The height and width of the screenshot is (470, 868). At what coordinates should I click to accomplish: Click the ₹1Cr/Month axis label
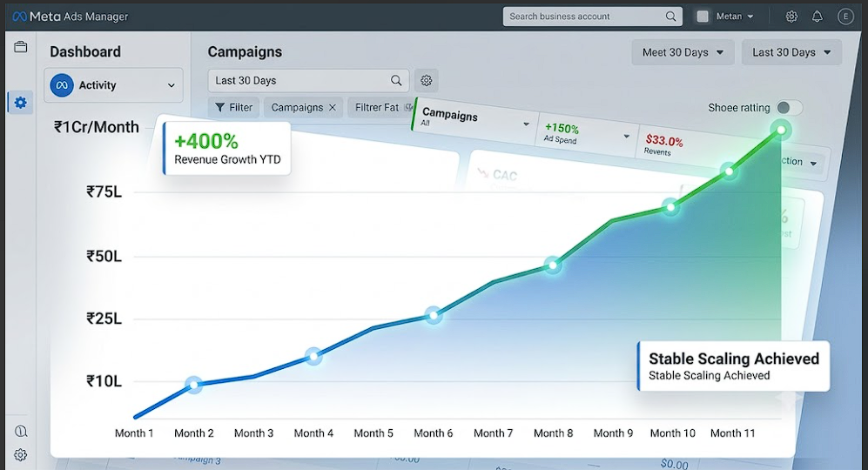pos(97,127)
